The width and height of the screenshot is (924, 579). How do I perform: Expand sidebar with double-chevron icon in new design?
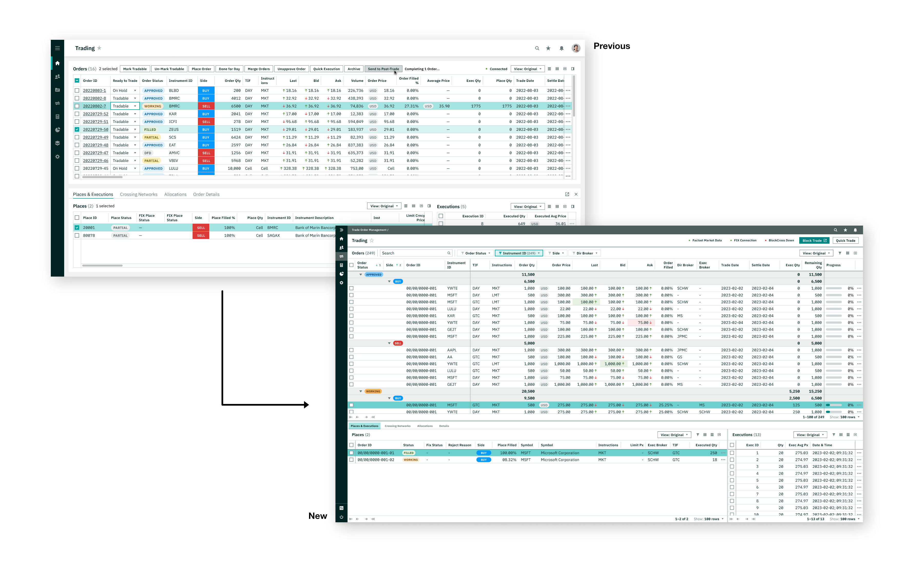pos(341,230)
